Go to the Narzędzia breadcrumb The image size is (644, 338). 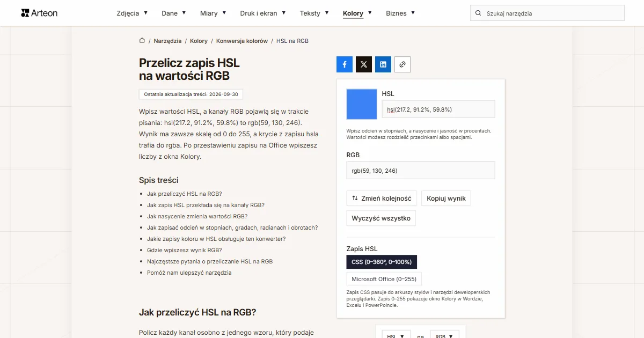point(167,41)
